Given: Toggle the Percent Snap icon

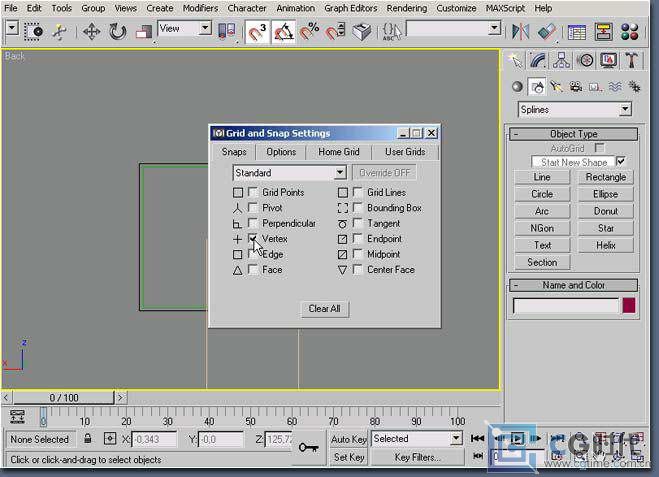Looking at the screenshot, I should pos(309,32).
